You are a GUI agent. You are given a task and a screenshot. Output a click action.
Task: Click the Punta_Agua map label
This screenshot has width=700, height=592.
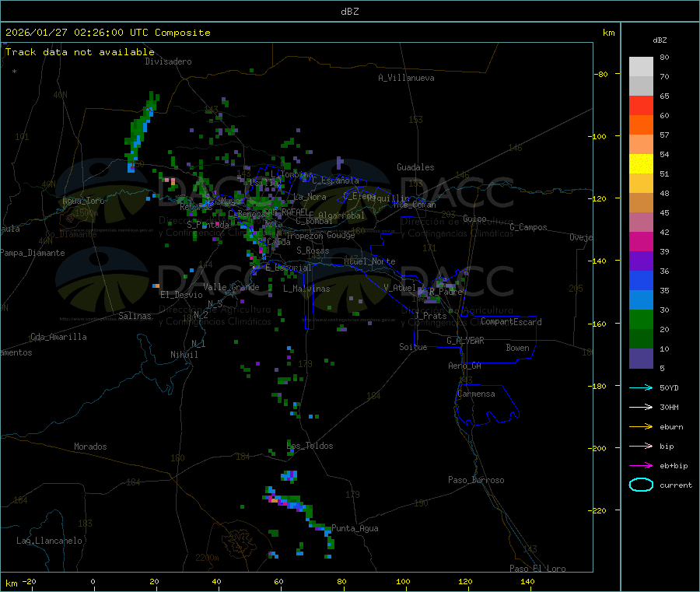tap(355, 529)
